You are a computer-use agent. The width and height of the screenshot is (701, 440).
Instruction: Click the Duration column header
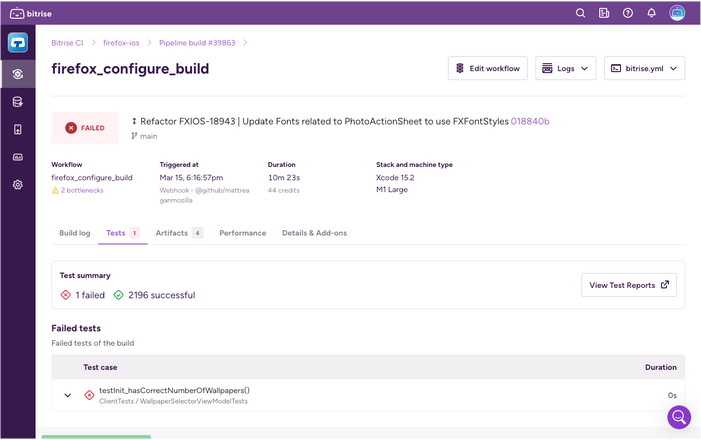(x=660, y=367)
